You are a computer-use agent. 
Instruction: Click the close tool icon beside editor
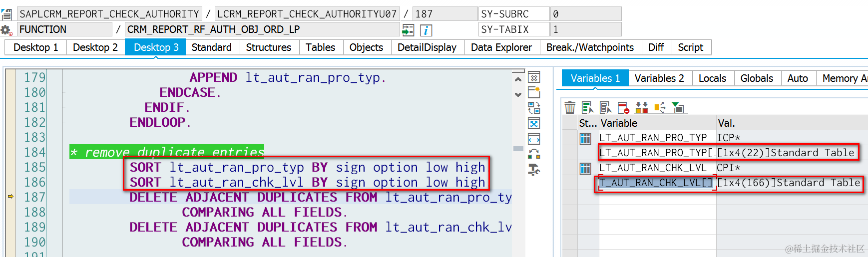point(534,78)
